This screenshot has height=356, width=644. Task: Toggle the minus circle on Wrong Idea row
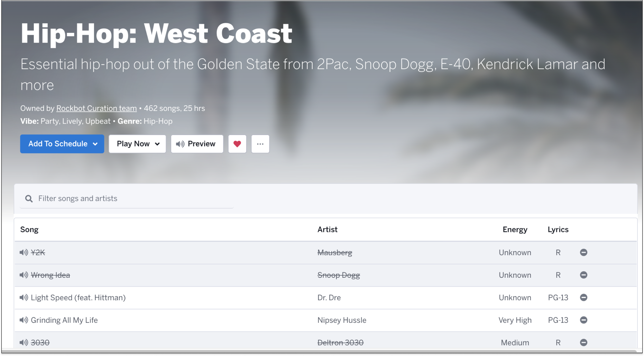[x=583, y=275]
